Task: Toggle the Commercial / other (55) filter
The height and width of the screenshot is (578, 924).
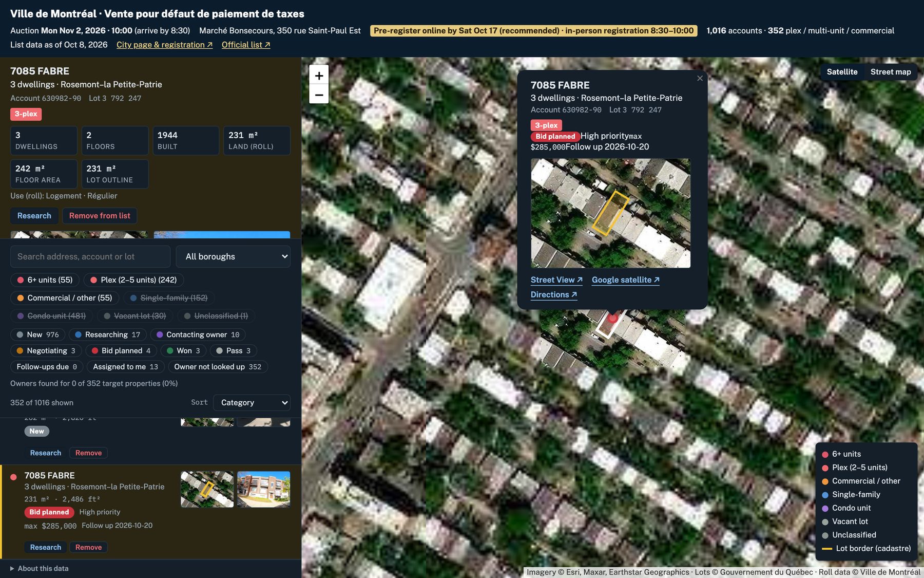Action: point(65,298)
